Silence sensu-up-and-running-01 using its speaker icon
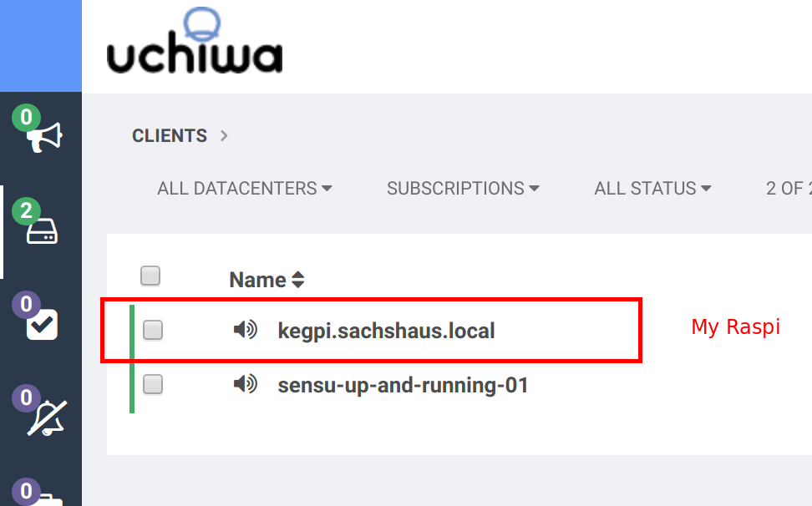Screen dimensions: 812x506 click(246, 385)
